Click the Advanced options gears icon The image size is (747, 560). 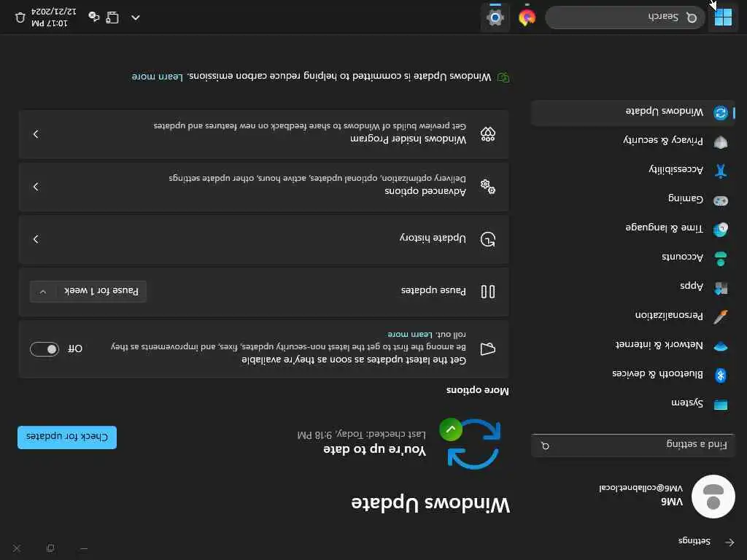click(488, 187)
